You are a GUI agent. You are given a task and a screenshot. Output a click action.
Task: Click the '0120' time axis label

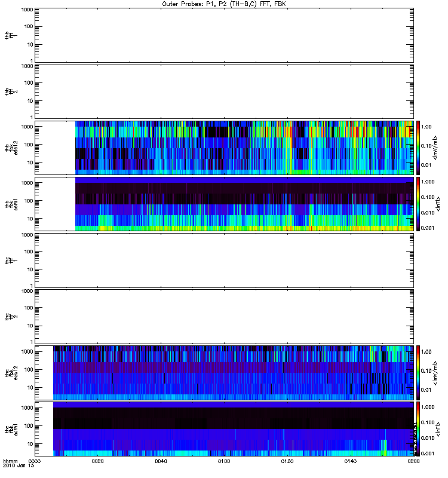point(287,461)
